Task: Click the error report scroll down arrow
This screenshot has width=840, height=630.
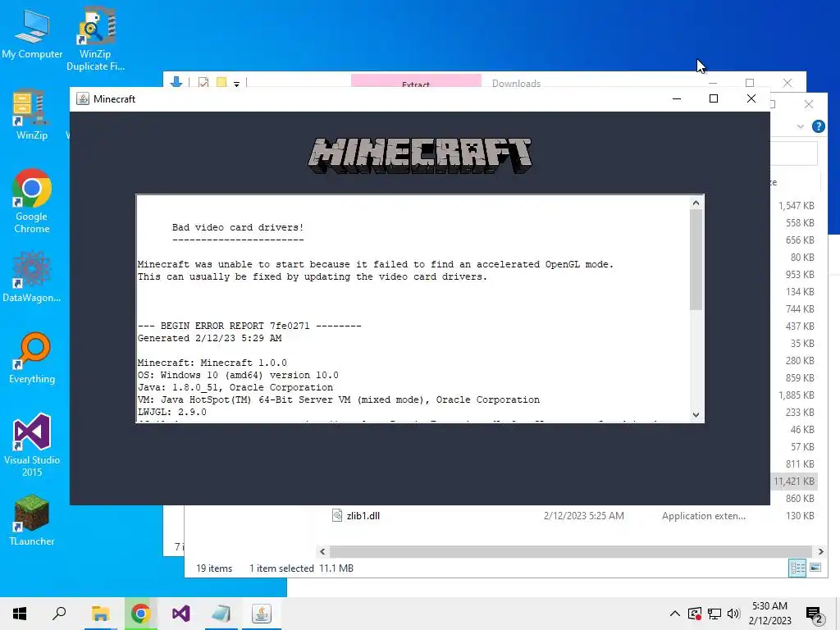Action: point(696,414)
